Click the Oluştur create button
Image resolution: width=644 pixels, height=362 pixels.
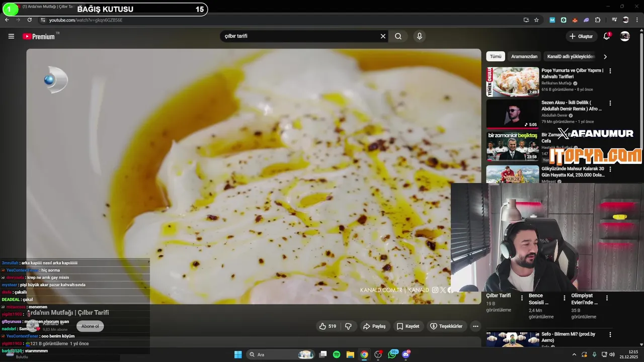(x=581, y=36)
